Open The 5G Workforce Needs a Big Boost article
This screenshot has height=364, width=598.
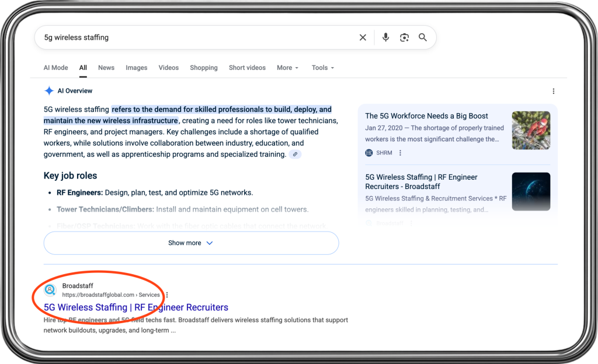(x=426, y=116)
